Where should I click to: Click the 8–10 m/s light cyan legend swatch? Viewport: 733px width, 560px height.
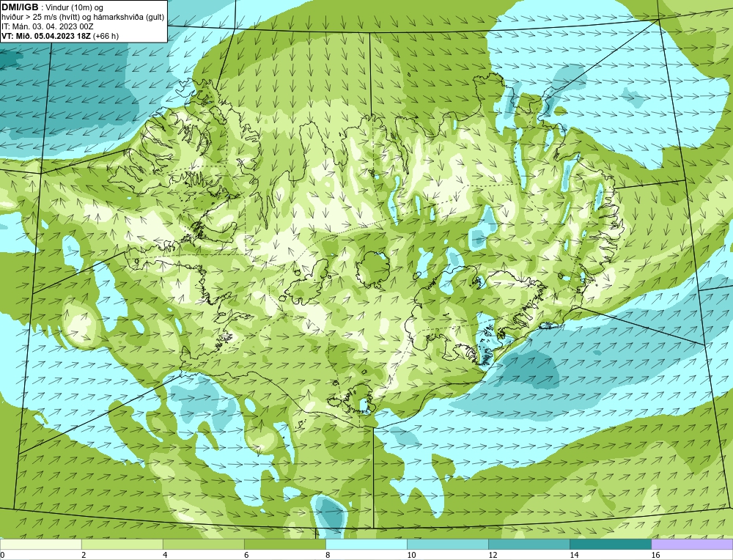(366, 544)
